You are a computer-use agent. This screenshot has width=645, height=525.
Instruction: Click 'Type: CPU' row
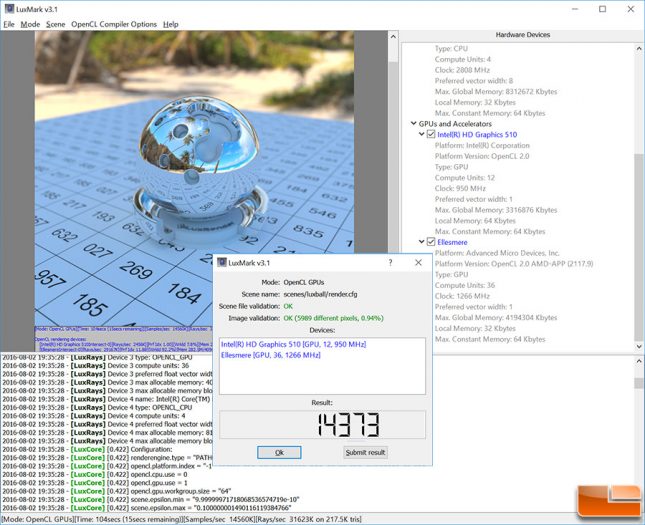(x=451, y=49)
